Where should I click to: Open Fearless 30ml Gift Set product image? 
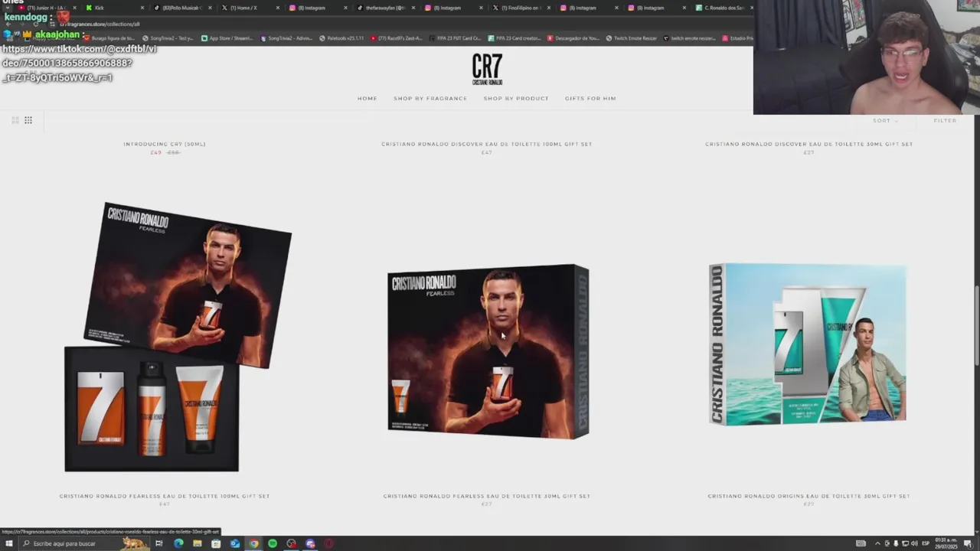tap(488, 351)
